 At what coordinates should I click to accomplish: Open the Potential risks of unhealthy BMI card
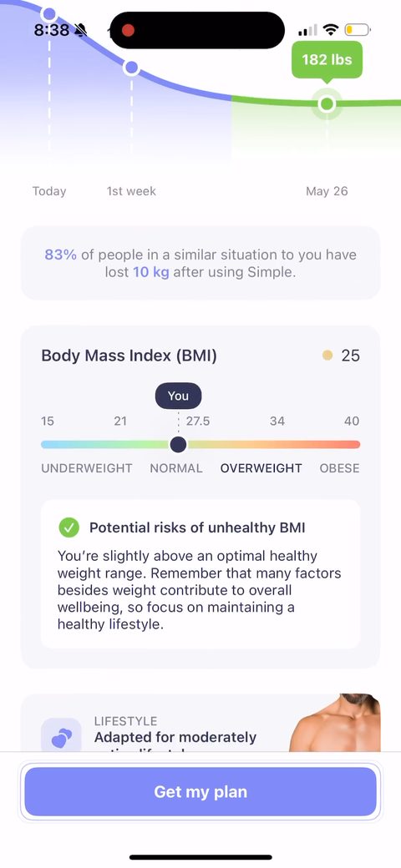click(x=200, y=574)
